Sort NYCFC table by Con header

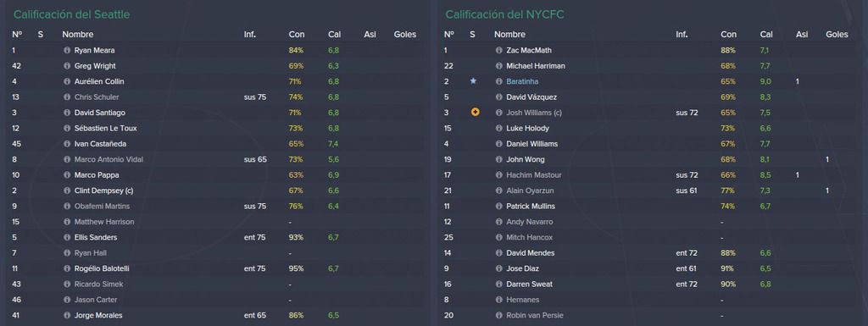point(728,34)
